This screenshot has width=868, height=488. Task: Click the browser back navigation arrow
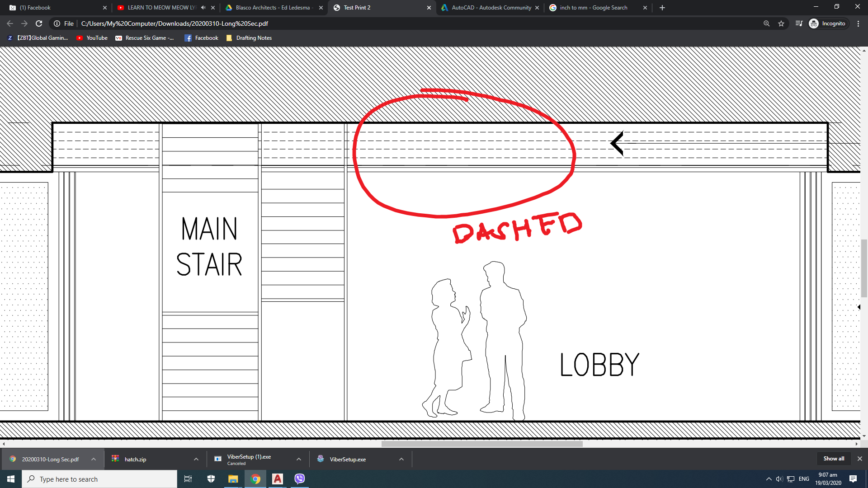(x=9, y=23)
